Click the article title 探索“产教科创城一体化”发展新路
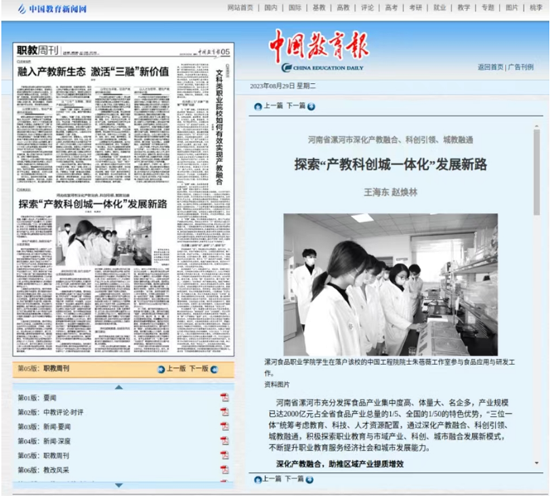This screenshot has height=496, width=550. click(390, 165)
